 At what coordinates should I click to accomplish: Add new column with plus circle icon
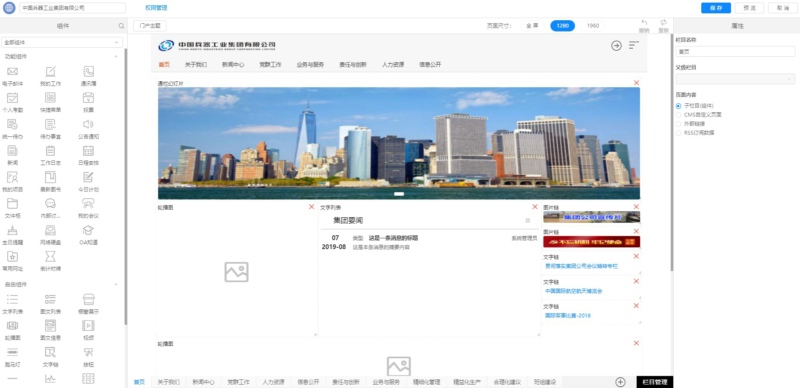tap(620, 382)
